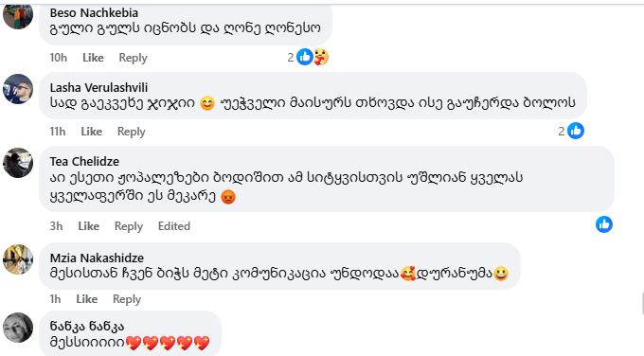Click the care hug reaction on Beso's comment
This screenshot has width=644, height=356.
point(321,57)
